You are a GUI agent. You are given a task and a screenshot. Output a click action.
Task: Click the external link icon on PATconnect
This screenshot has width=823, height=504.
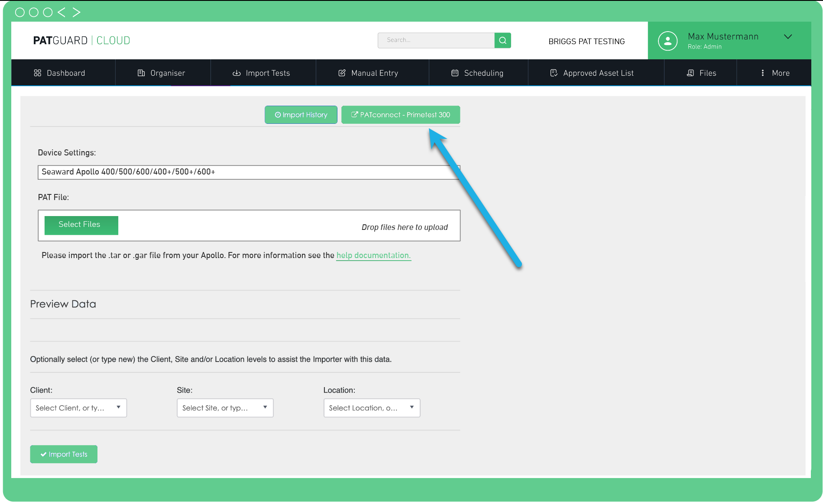[x=354, y=115]
